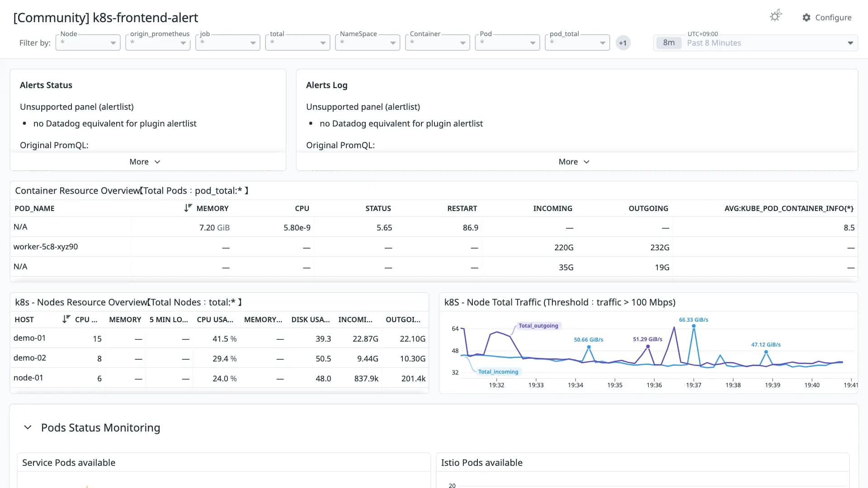
Task: Sort by RESTART column header
Action: click(x=462, y=208)
